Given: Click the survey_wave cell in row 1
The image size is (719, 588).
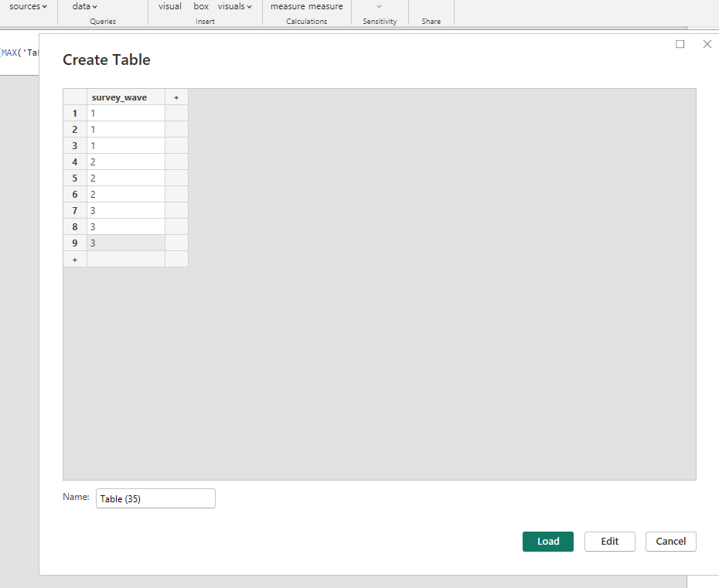Looking at the screenshot, I should (x=126, y=114).
